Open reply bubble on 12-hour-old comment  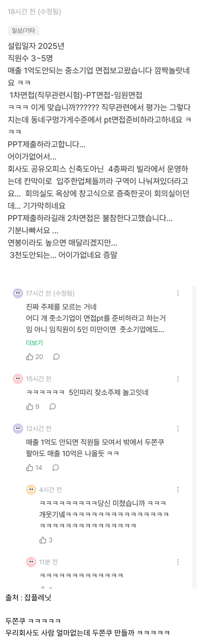[x=56, y=468]
